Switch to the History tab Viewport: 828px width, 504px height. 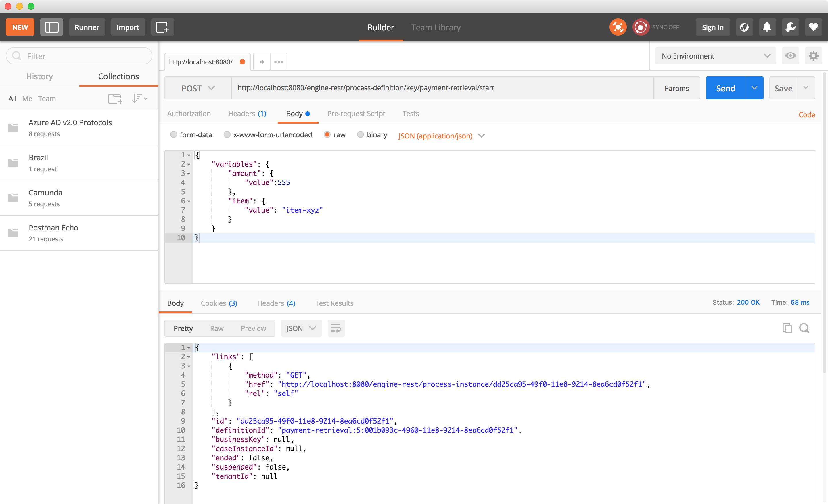coord(39,76)
